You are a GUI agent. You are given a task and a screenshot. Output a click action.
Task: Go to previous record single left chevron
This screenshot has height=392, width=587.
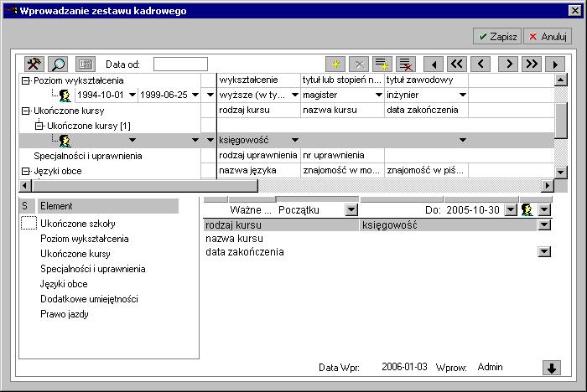coord(481,64)
